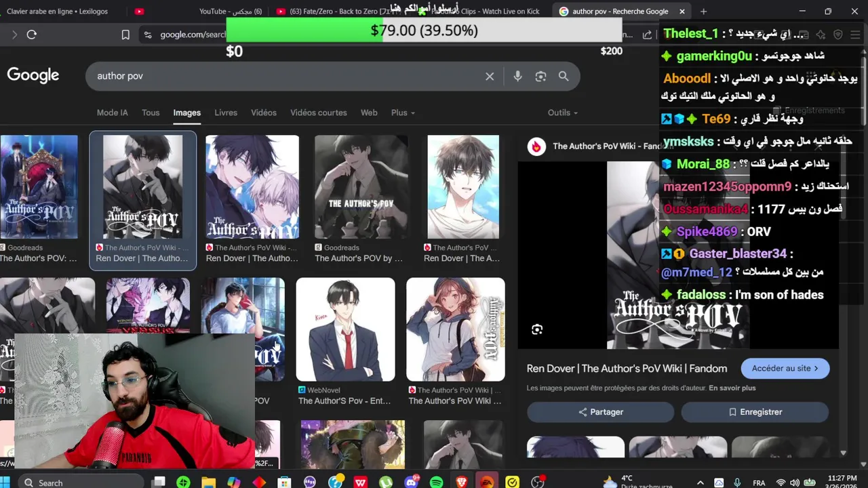Submit search with the magnifier icon

point(564,77)
